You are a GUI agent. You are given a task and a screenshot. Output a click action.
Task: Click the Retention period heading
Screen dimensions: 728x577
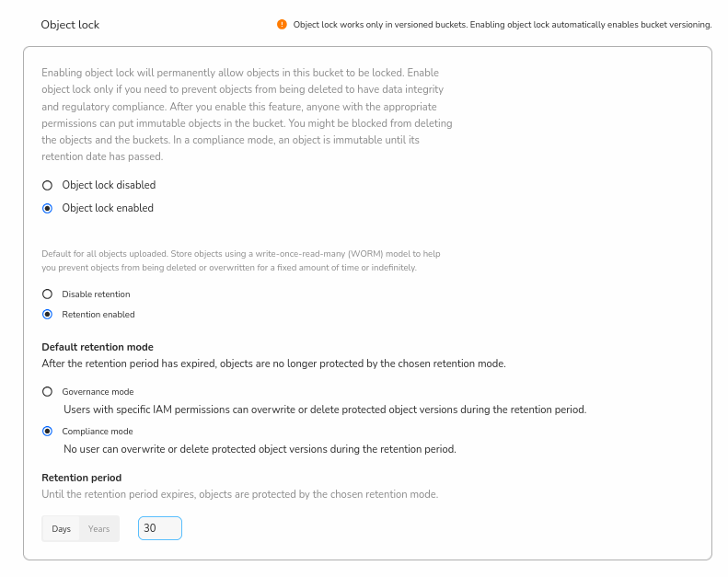point(82,478)
